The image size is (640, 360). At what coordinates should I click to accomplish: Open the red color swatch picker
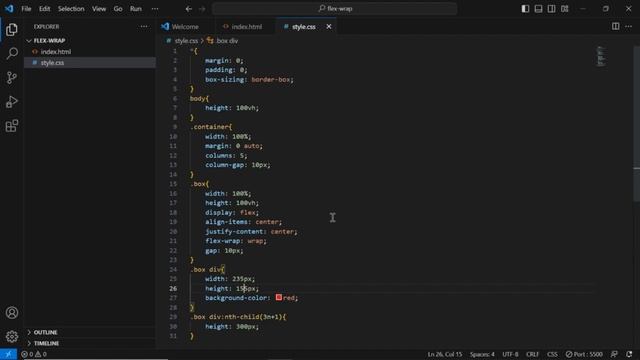pyautogui.click(x=279, y=298)
